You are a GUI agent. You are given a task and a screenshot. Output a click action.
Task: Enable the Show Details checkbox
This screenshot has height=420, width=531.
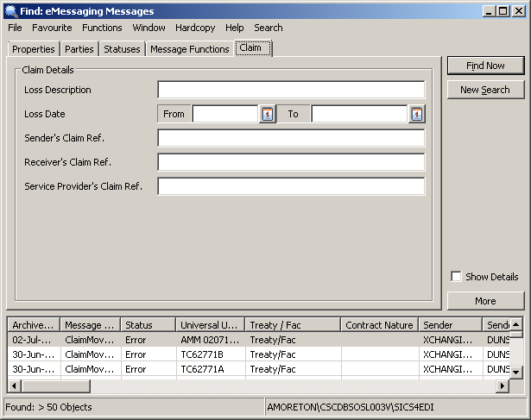[456, 277]
